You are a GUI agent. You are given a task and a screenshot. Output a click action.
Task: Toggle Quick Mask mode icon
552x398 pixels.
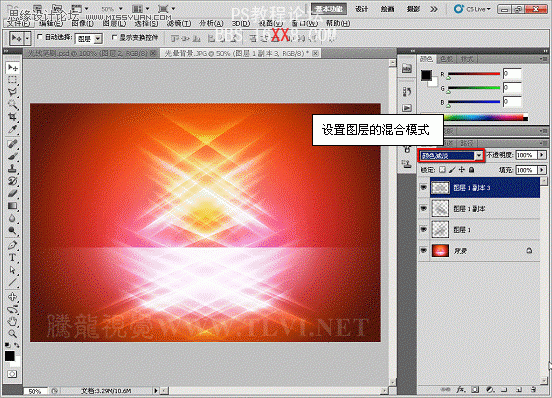click(12, 374)
